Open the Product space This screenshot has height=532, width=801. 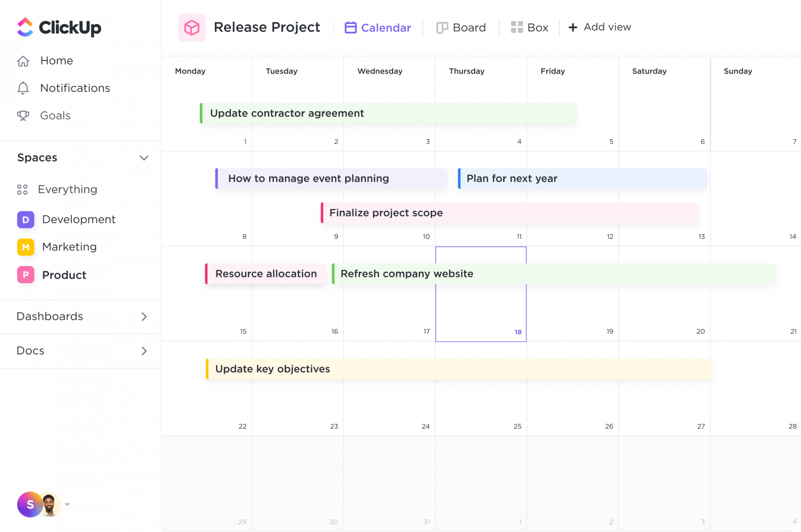pos(65,275)
